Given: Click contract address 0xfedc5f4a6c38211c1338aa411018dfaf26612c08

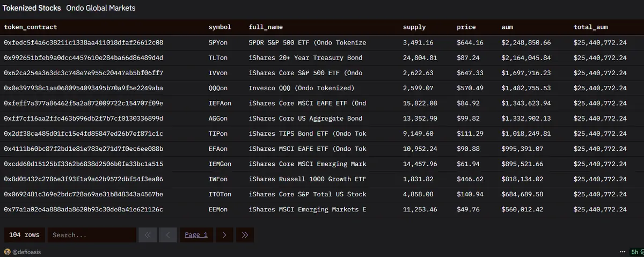Looking at the screenshot, I should click(x=84, y=42).
